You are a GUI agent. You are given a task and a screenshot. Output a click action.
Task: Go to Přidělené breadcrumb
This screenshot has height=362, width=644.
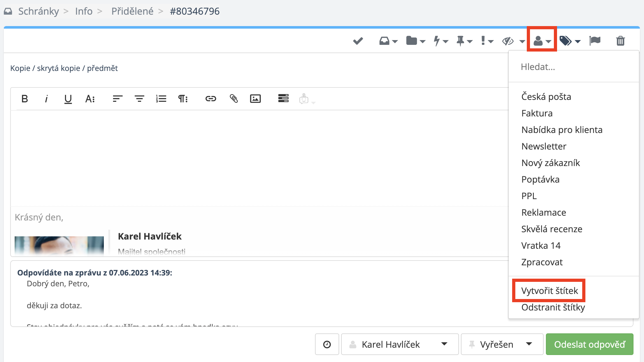tap(132, 11)
